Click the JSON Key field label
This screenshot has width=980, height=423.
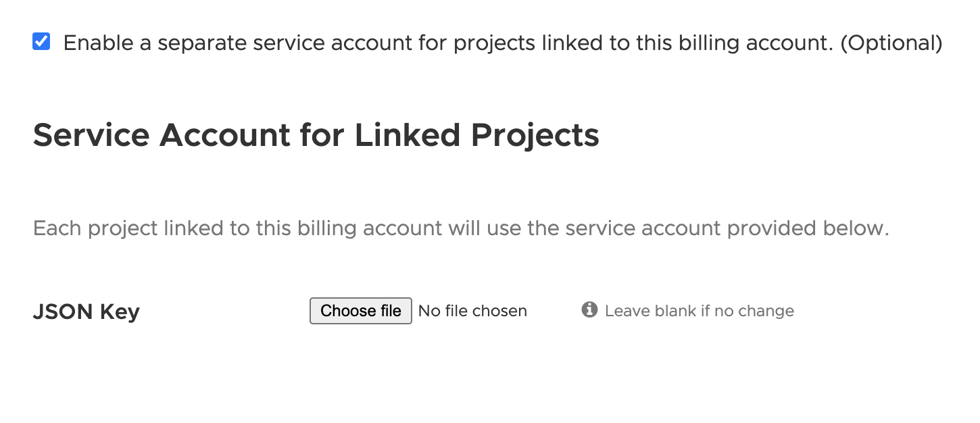click(86, 311)
